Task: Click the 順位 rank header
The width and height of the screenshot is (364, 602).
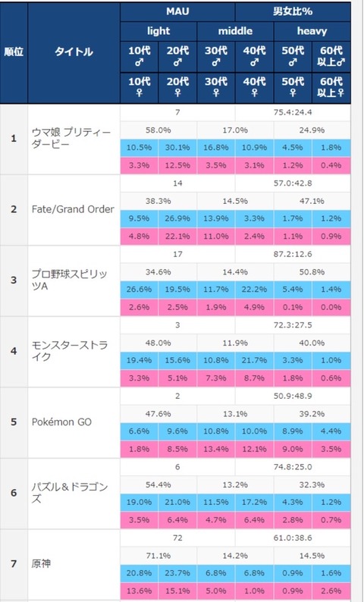Action: point(14,52)
